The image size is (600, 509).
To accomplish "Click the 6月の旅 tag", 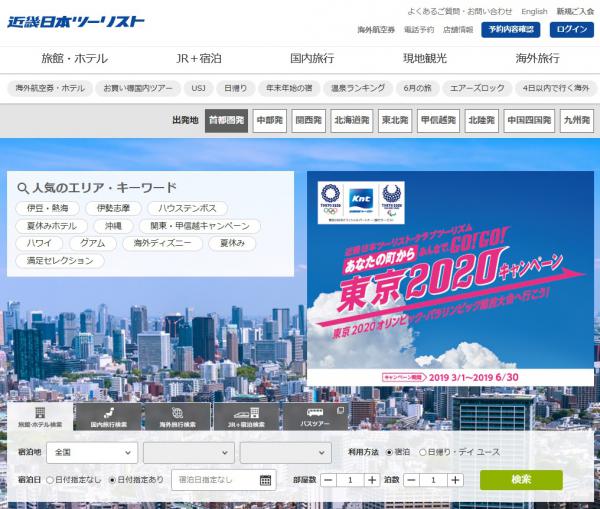I will [x=417, y=88].
